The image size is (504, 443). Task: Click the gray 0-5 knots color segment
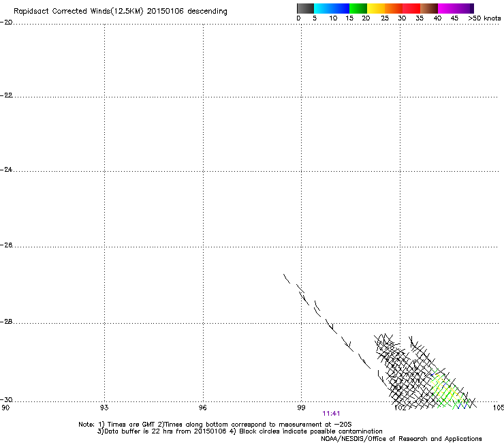305,8
